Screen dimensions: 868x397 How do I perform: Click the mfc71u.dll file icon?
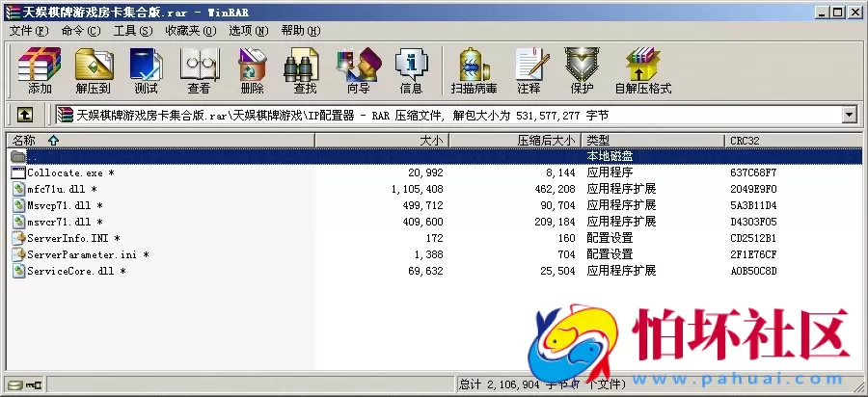point(18,189)
